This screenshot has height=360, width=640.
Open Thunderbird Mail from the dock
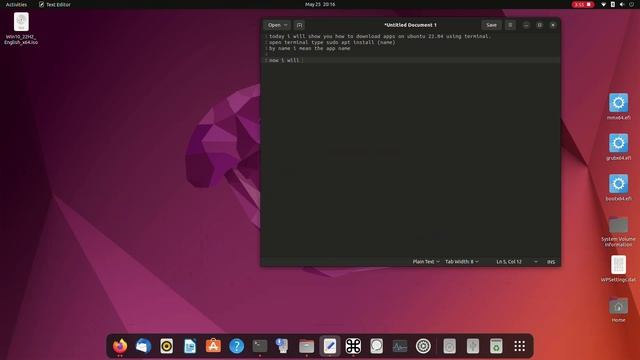coord(143,346)
